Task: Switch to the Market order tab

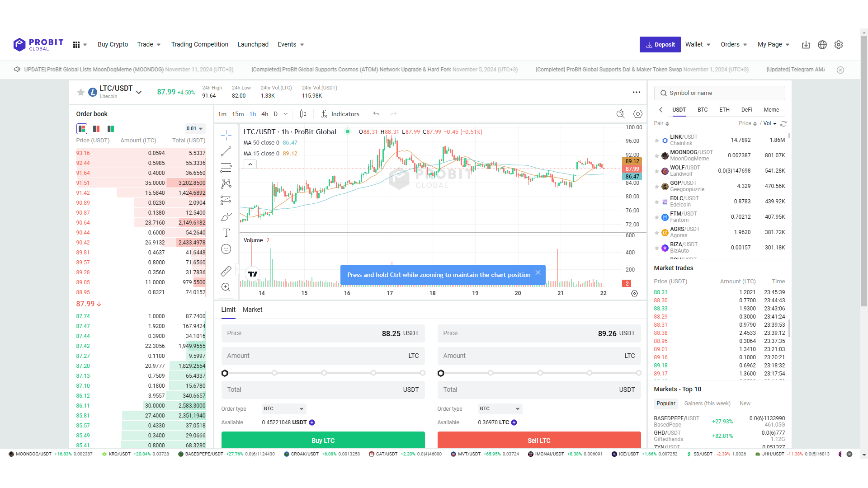Action: pos(252,310)
